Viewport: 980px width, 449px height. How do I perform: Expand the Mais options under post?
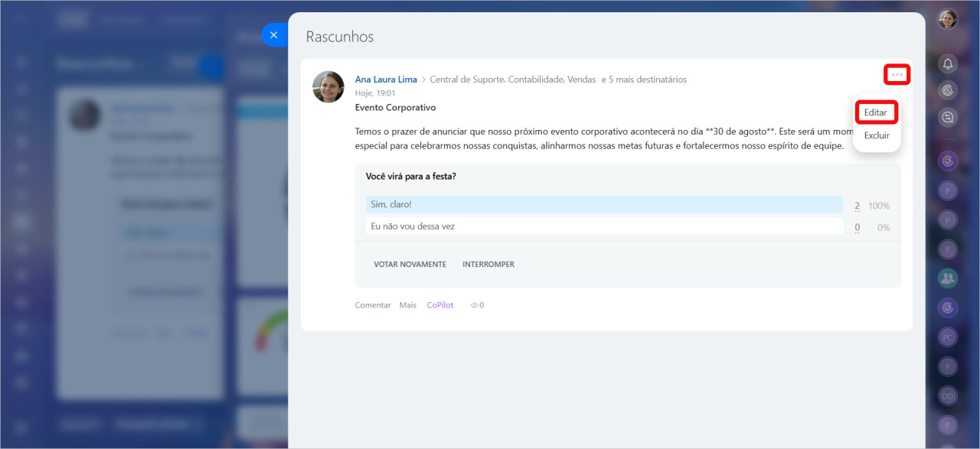pyautogui.click(x=408, y=305)
